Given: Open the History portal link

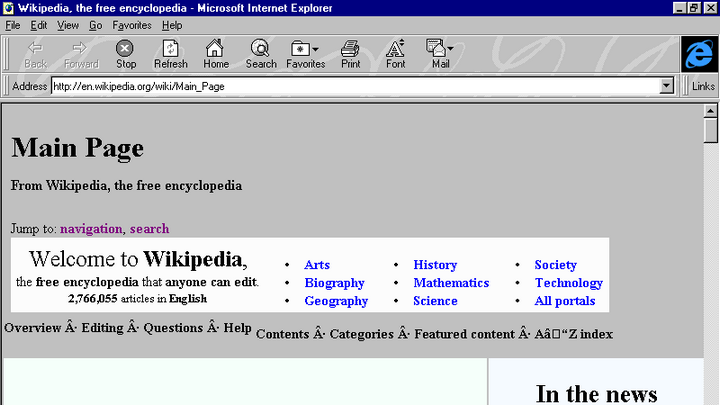Looking at the screenshot, I should [435, 265].
